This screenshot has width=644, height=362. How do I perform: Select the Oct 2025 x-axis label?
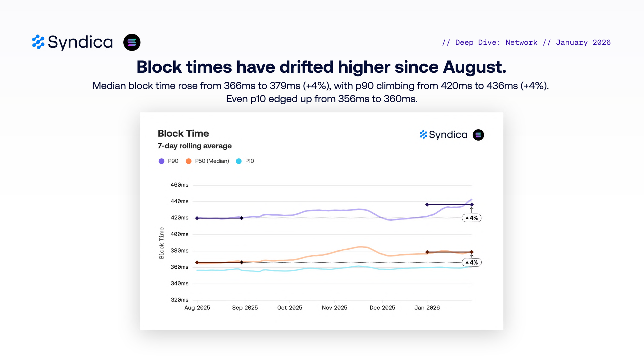tap(289, 308)
